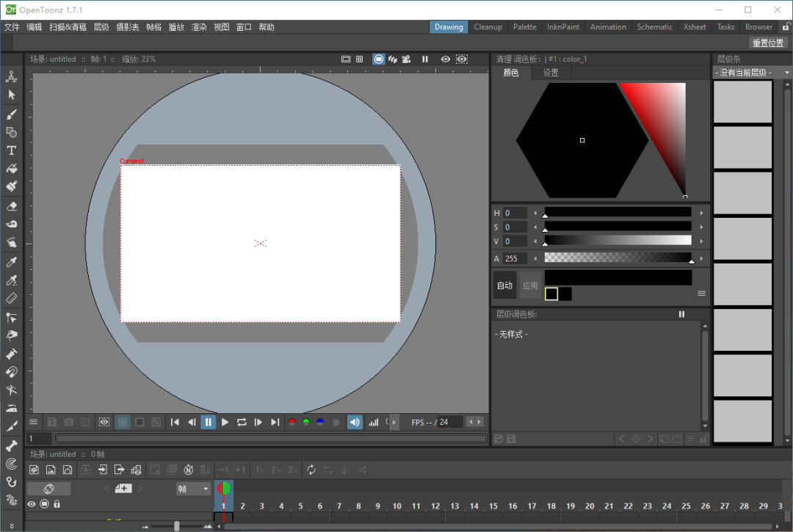The image size is (793, 532).
Task: Toggle Freeze on the viewer
Action: pos(425,59)
